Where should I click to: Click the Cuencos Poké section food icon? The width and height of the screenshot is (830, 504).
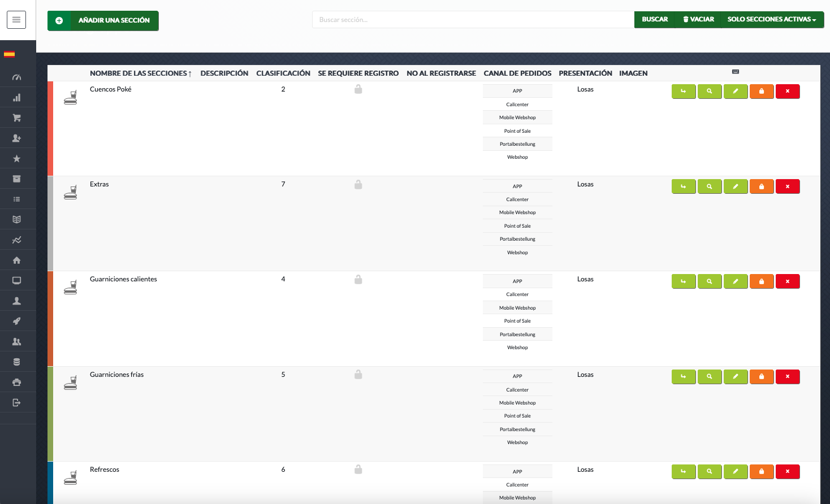[x=70, y=97]
